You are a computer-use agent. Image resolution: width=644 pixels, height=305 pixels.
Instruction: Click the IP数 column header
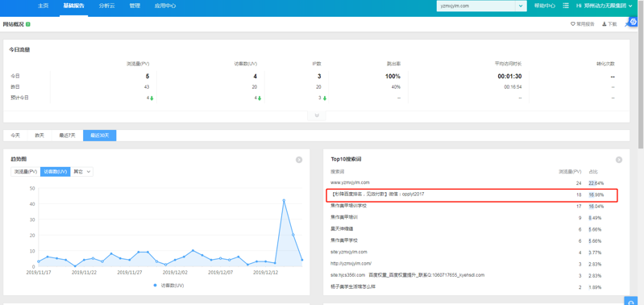point(317,64)
